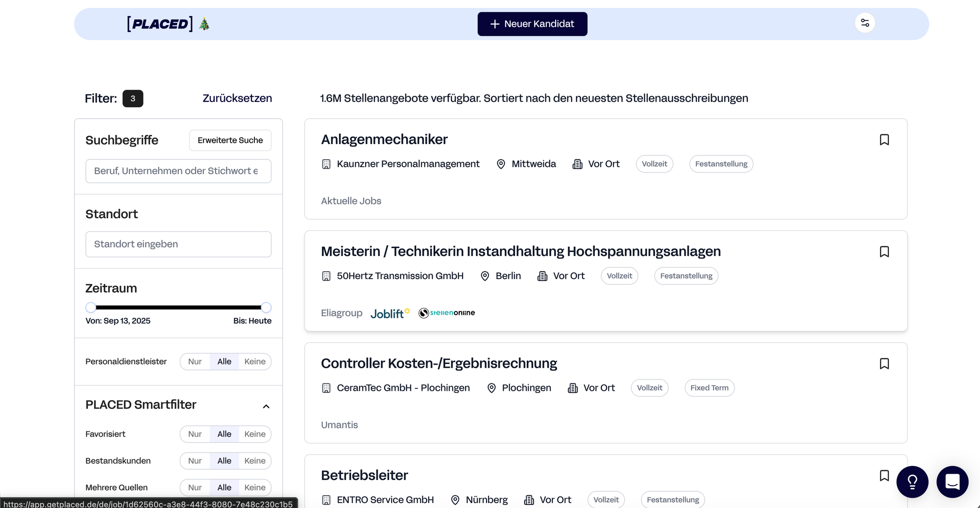
Task: Click the building icon beside Kaunzner Personalmanagement
Action: pyautogui.click(x=326, y=164)
